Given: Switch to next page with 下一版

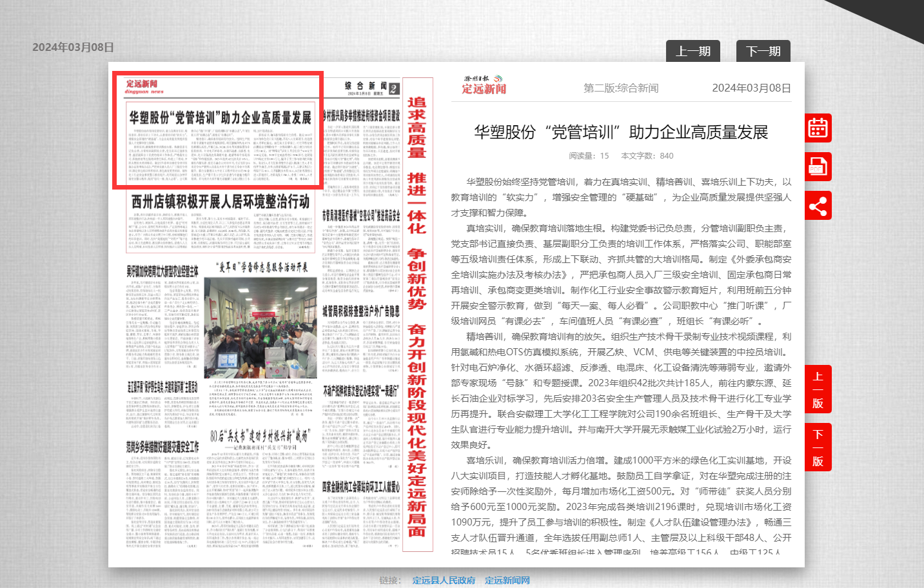Looking at the screenshot, I should [x=818, y=448].
